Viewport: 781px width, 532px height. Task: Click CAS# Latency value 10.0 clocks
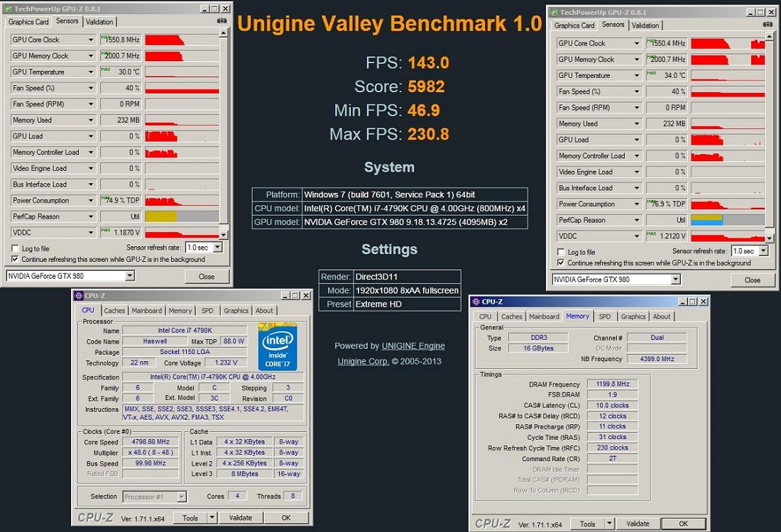[613, 405]
